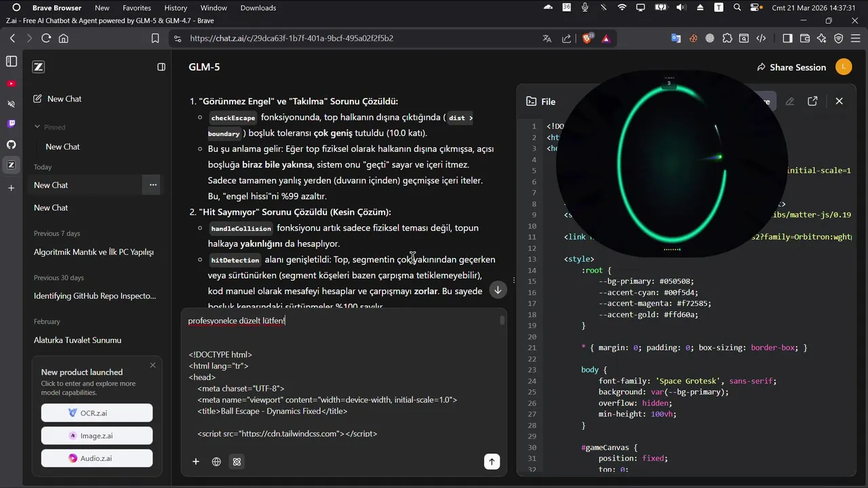Toggle the Brave sidebar panel button
868x488 pixels.
787,39
